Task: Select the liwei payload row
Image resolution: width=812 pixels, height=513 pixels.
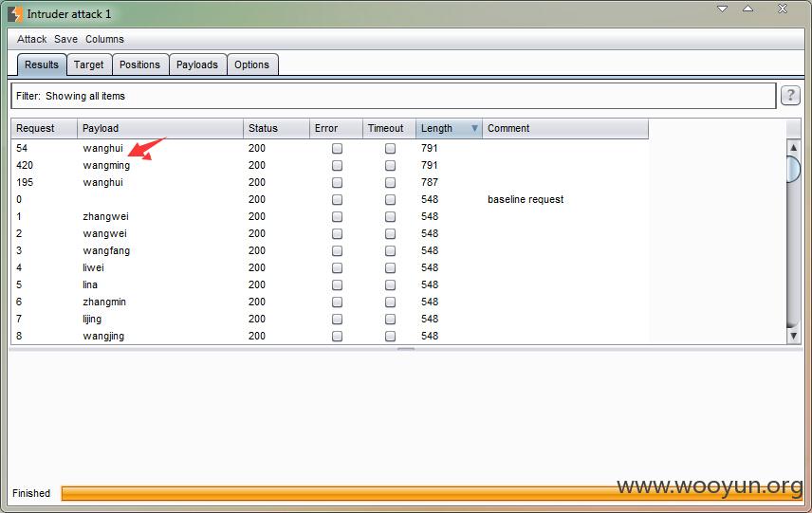Action: 93,267
